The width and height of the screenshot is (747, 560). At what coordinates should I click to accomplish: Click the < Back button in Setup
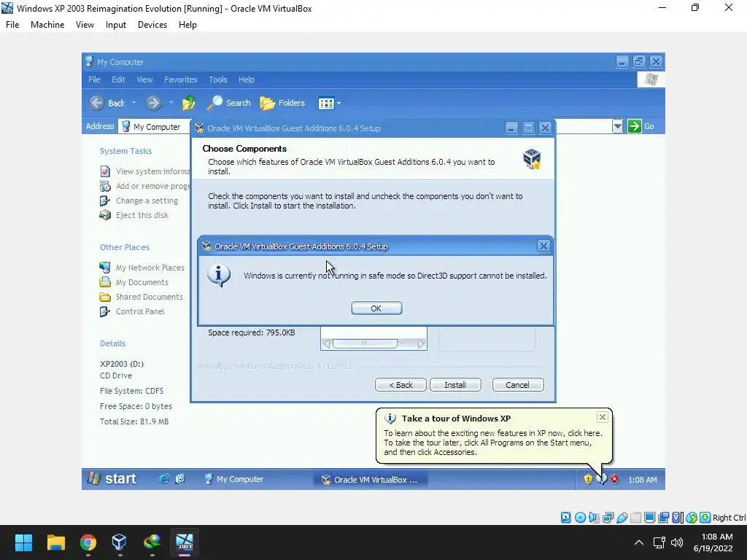click(400, 385)
